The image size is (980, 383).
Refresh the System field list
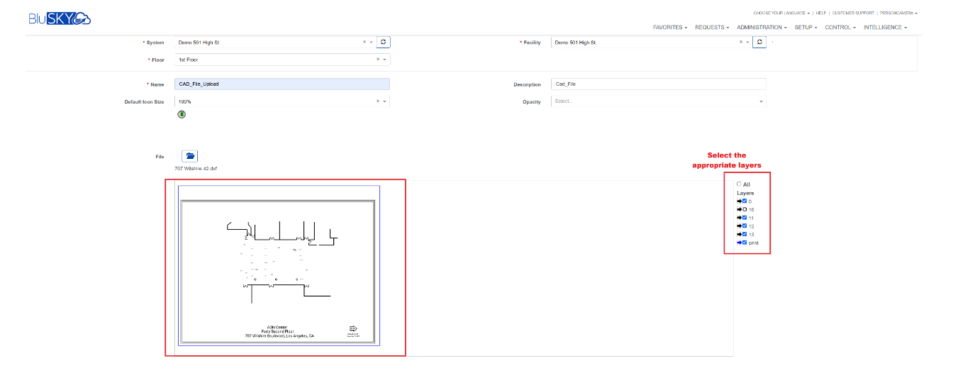[383, 43]
